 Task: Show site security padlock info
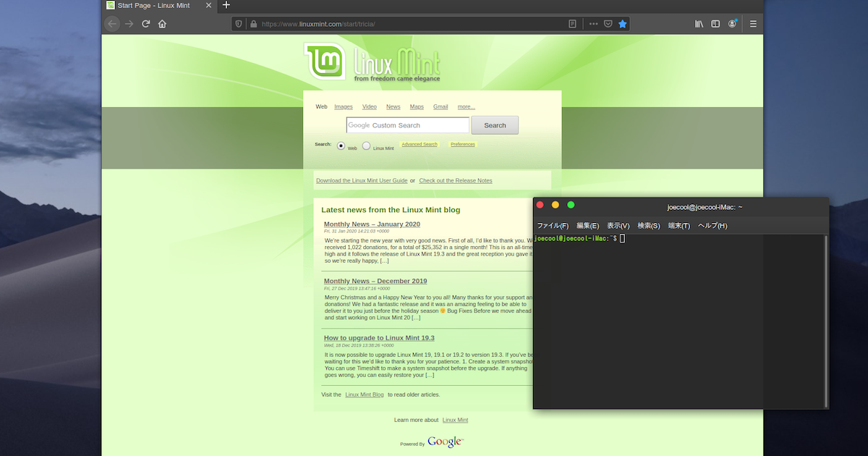point(253,24)
